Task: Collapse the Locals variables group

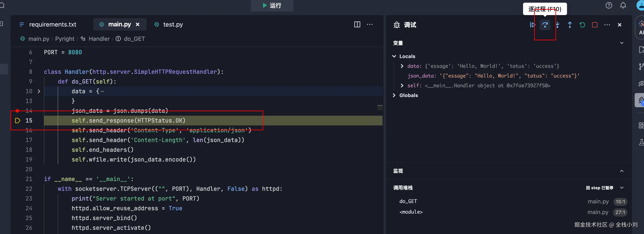Action: [394, 56]
